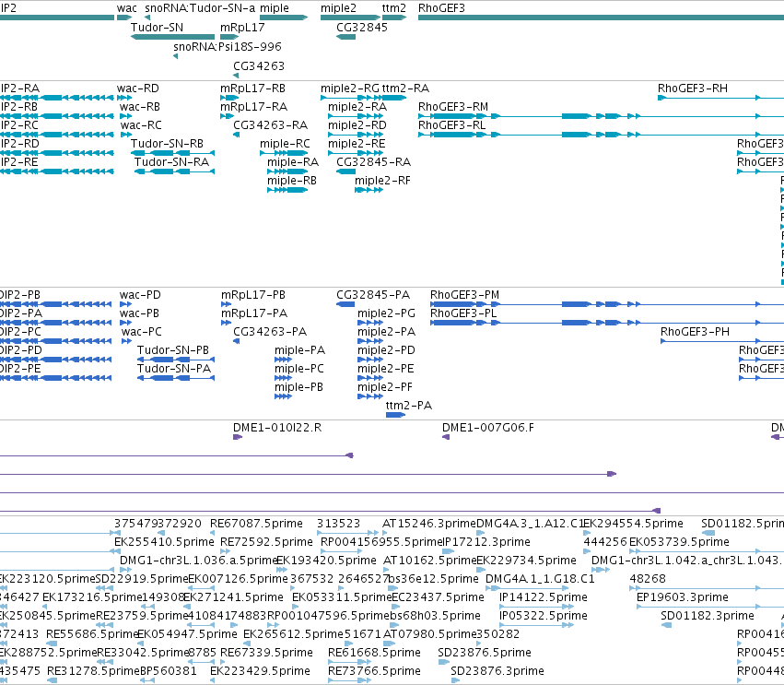The height and width of the screenshot is (685, 784).
Task: Select EST RE61668.5prime
Action: (x=375, y=653)
